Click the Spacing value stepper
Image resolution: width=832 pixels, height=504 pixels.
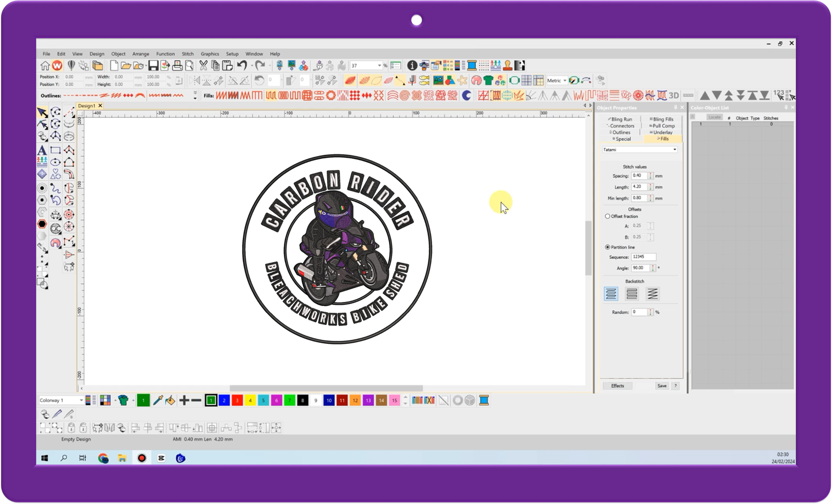click(x=651, y=176)
